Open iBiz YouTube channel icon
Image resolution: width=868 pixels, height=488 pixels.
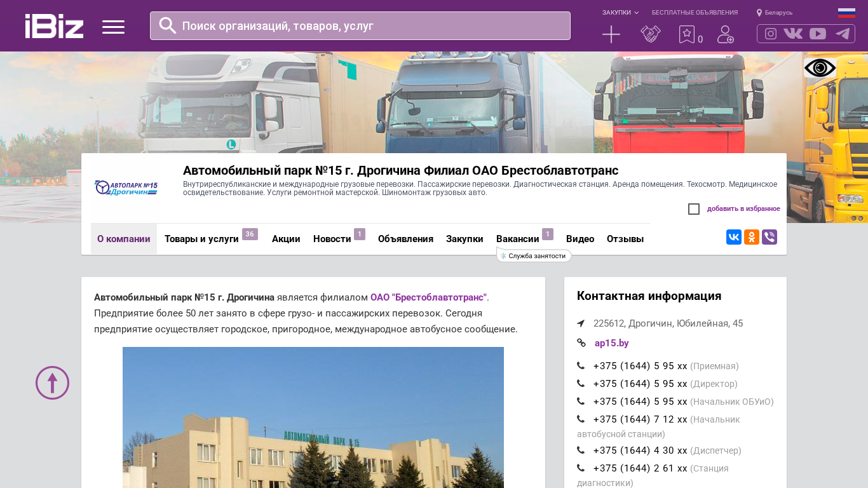[x=818, y=34]
